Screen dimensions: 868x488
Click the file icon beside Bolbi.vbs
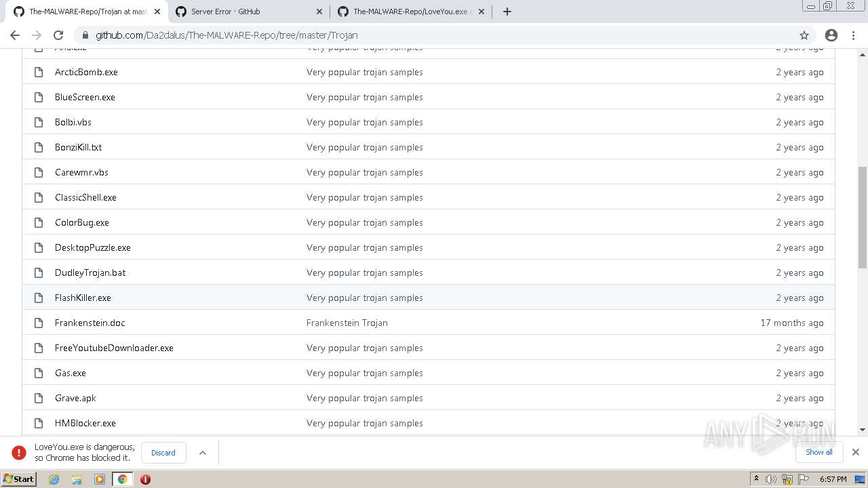pos(39,122)
